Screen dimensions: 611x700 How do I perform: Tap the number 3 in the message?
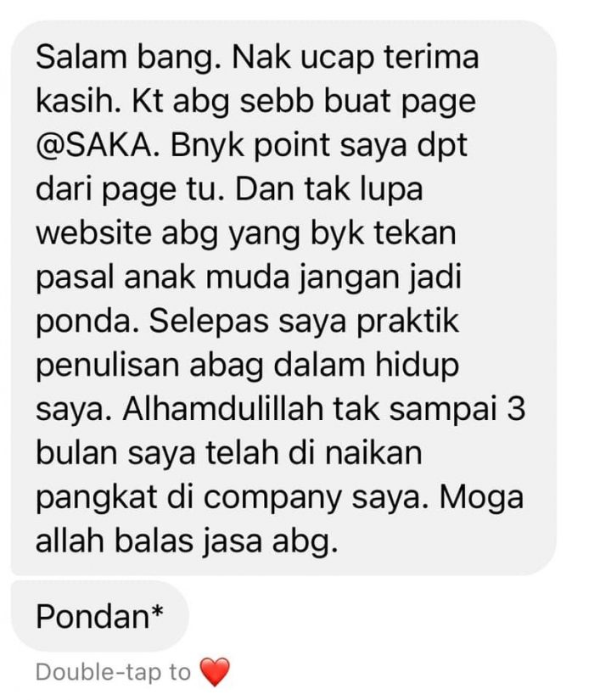point(516,408)
